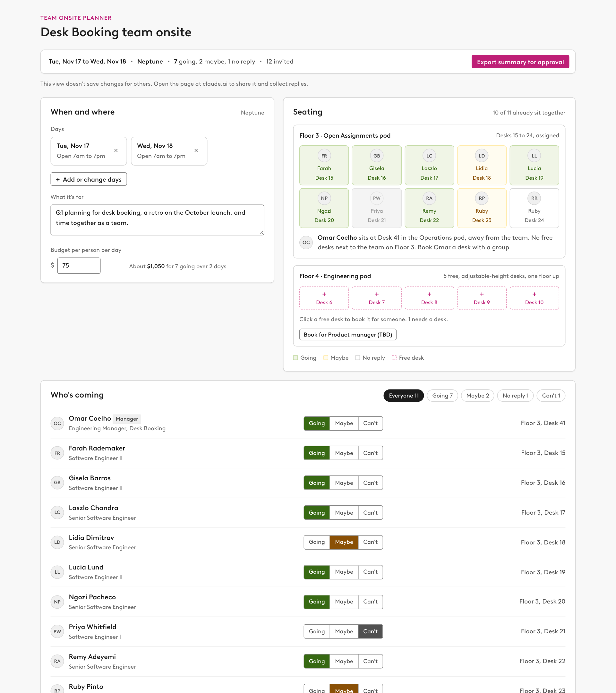
Task: Select Lidia's Desk 18 card
Action: tap(482, 166)
